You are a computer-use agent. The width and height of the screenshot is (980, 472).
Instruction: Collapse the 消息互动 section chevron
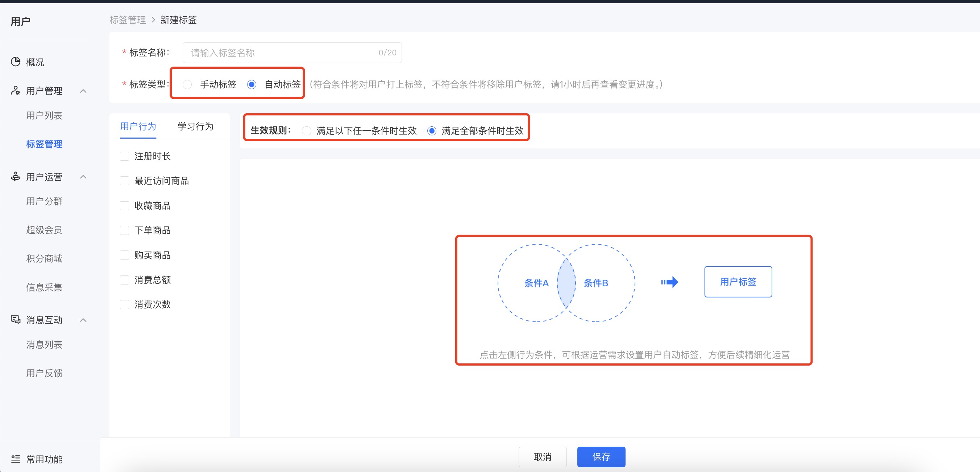(83, 320)
